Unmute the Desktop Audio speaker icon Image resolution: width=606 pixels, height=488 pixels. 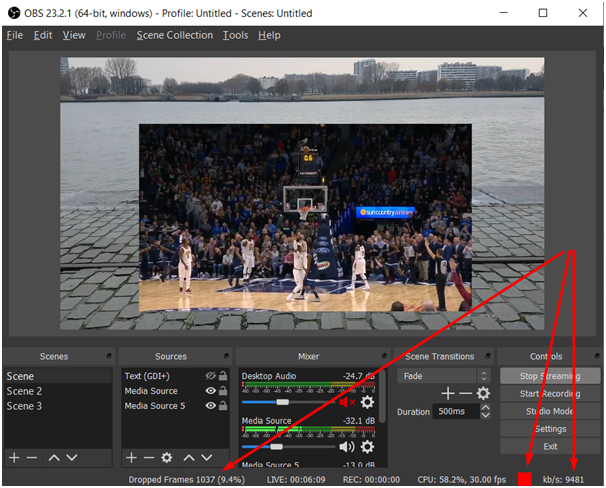click(x=347, y=402)
